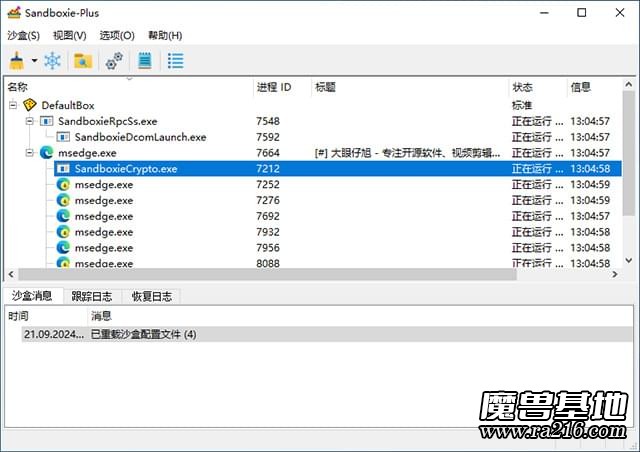Select the 已重载沙盒配置文件 (4) message row

(x=327, y=334)
